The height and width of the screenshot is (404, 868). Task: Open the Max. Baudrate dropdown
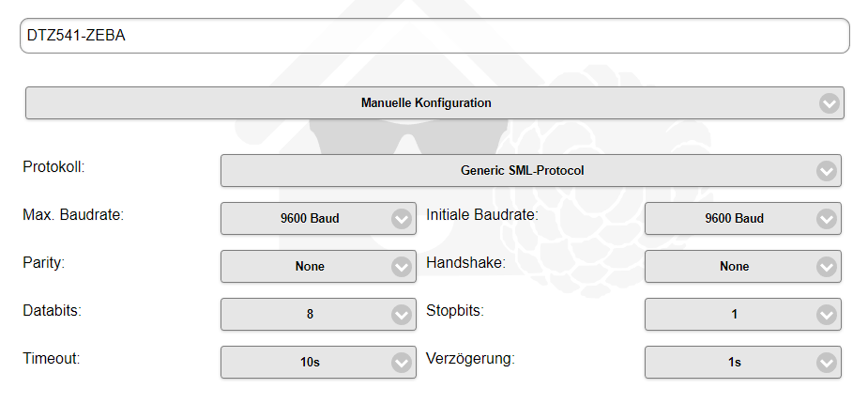coord(309,219)
